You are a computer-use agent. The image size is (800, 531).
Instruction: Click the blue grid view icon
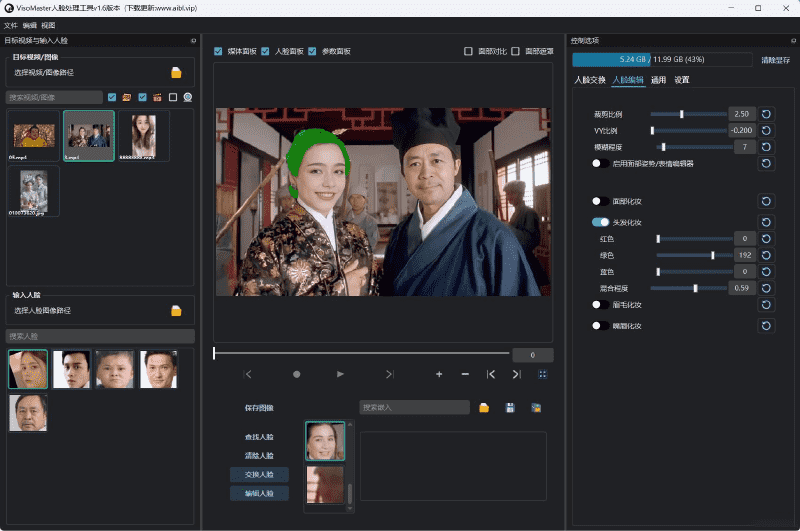point(542,374)
